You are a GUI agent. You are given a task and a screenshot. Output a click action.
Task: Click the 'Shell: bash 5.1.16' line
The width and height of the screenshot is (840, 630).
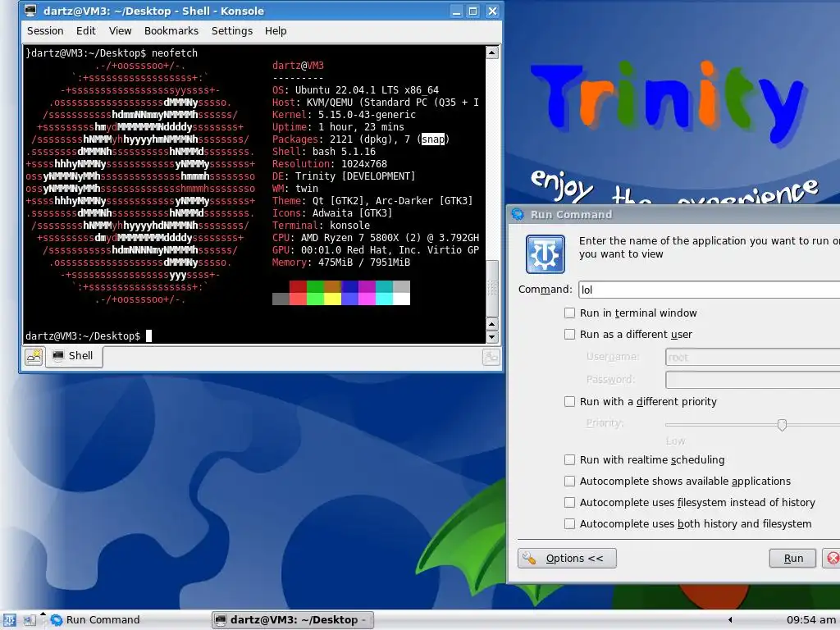pos(323,152)
